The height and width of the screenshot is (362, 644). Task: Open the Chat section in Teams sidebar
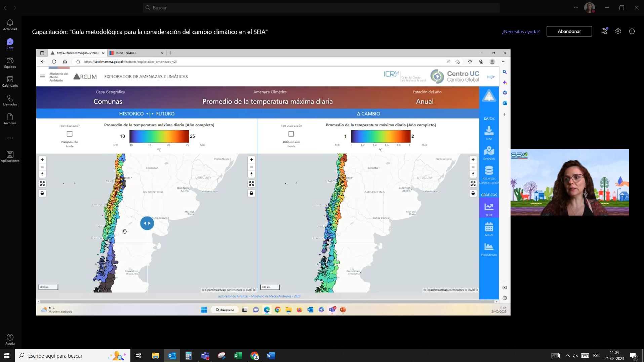click(x=10, y=44)
